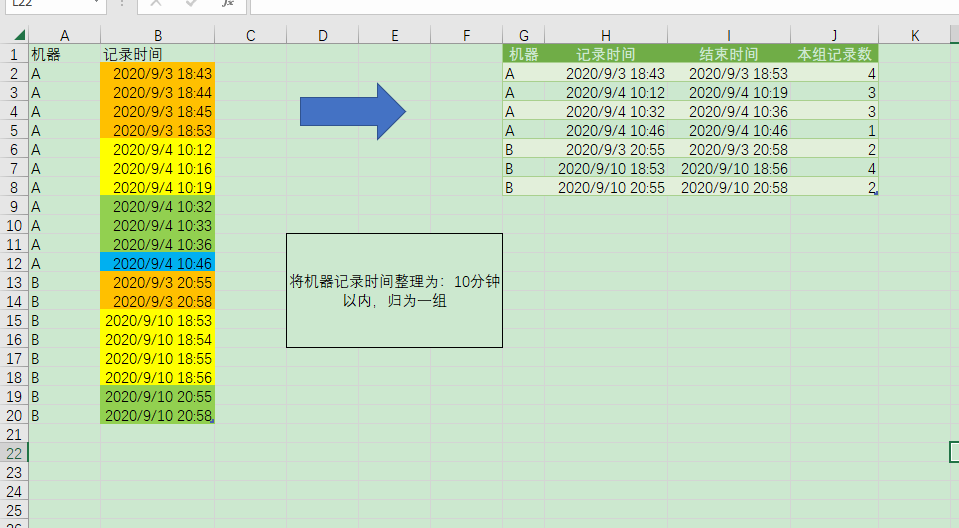Select column E header
The image size is (959, 528).
coord(394,35)
